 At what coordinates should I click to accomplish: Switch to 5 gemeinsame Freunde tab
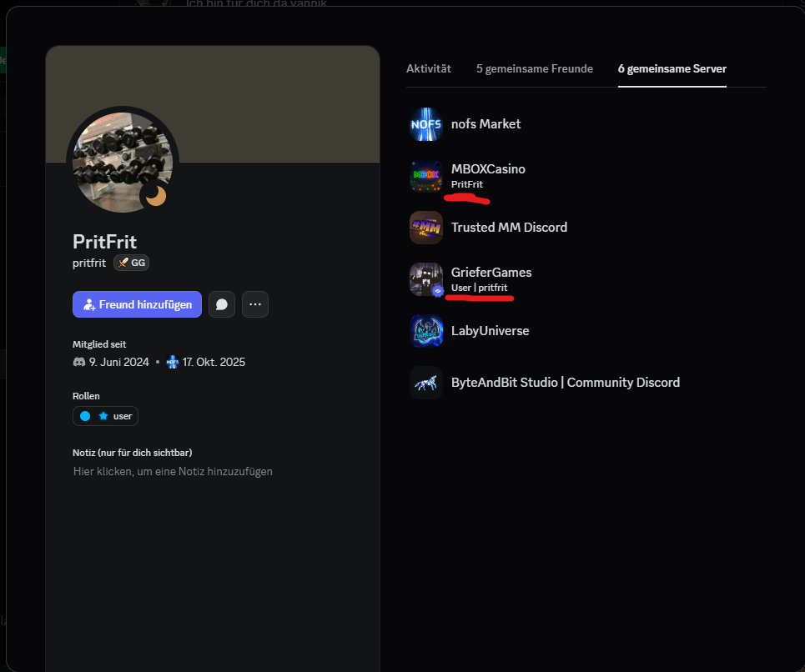pyautogui.click(x=535, y=68)
